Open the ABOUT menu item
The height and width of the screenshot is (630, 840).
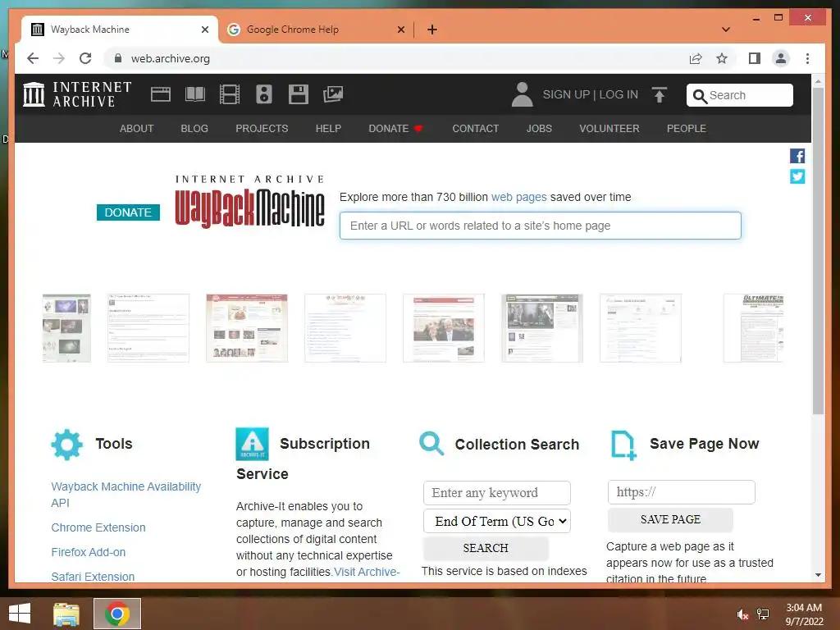pos(137,129)
